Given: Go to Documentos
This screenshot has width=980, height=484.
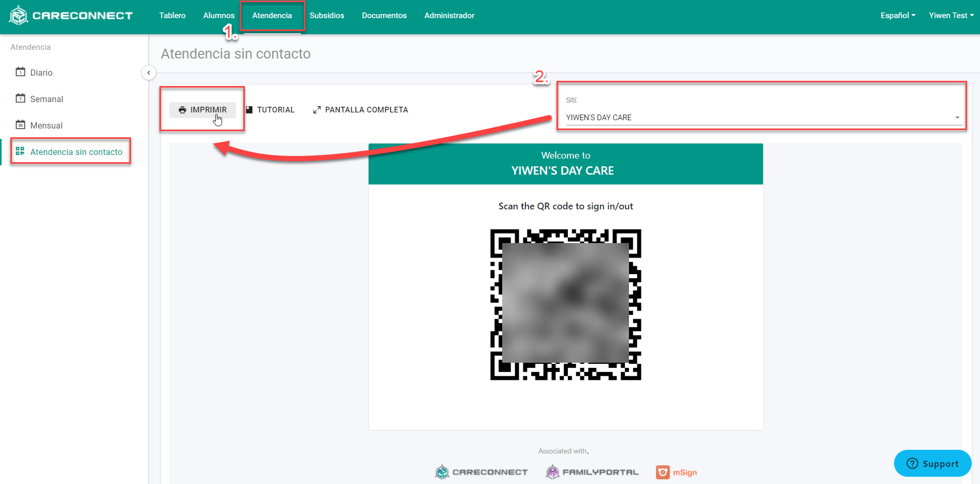Looking at the screenshot, I should (384, 16).
